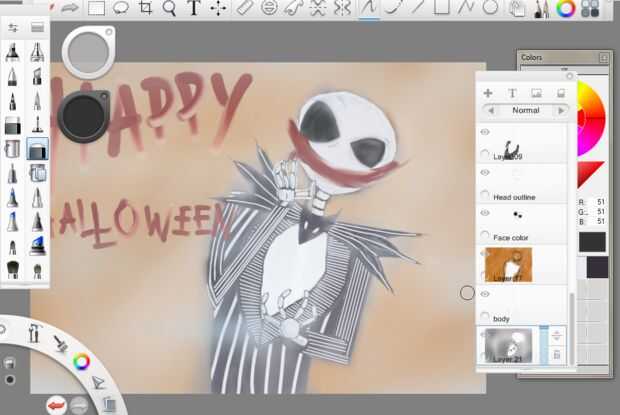Image resolution: width=620 pixels, height=415 pixels.
Task: Open Brush Properties sliders icon
Action: pos(13,27)
